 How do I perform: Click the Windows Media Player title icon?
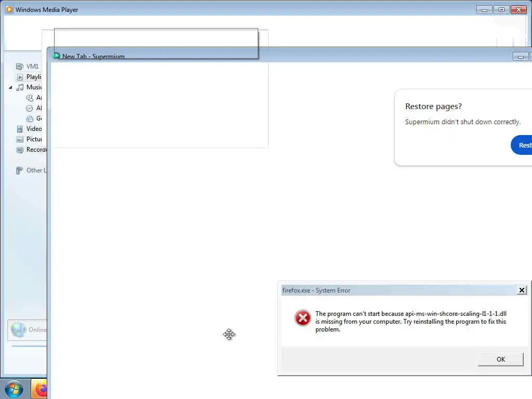pos(9,9)
